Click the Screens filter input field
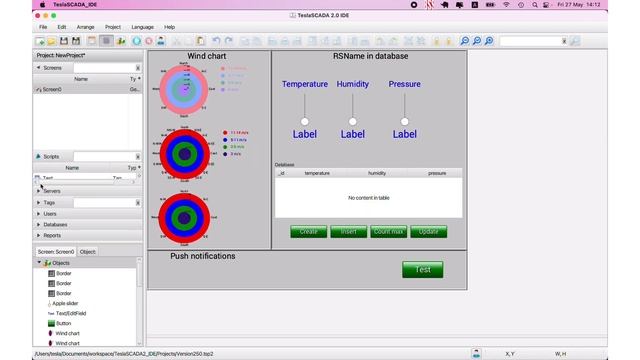Image resolution: width=640 pixels, height=360 pixels. pos(104,68)
